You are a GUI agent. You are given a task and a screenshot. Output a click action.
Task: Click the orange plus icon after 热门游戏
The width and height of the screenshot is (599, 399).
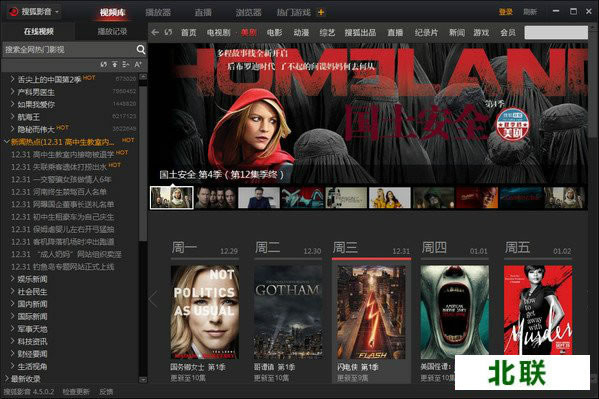[x=321, y=13]
